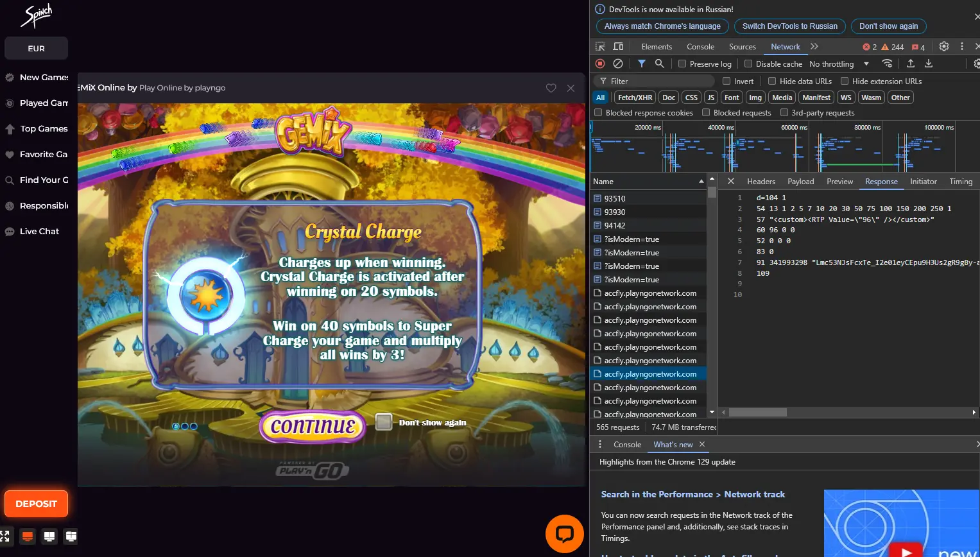Image resolution: width=980 pixels, height=557 pixels.
Task: Close the request details pane
Action: [730, 182]
